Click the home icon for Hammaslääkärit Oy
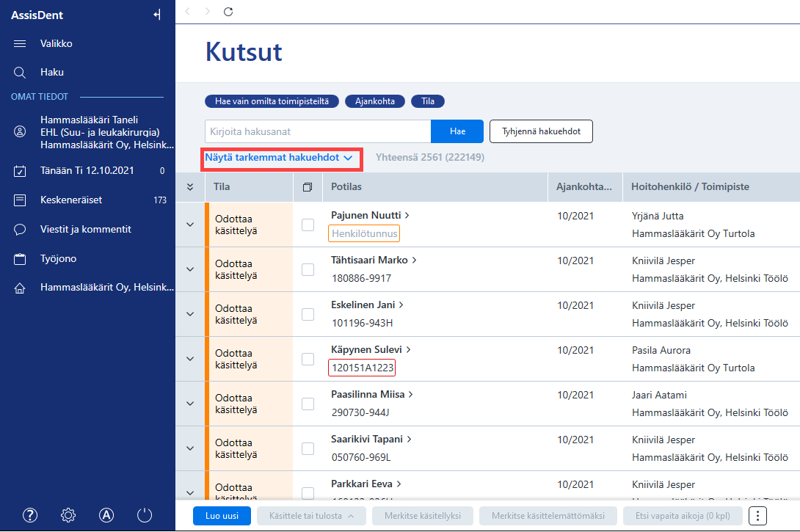 coord(19,288)
